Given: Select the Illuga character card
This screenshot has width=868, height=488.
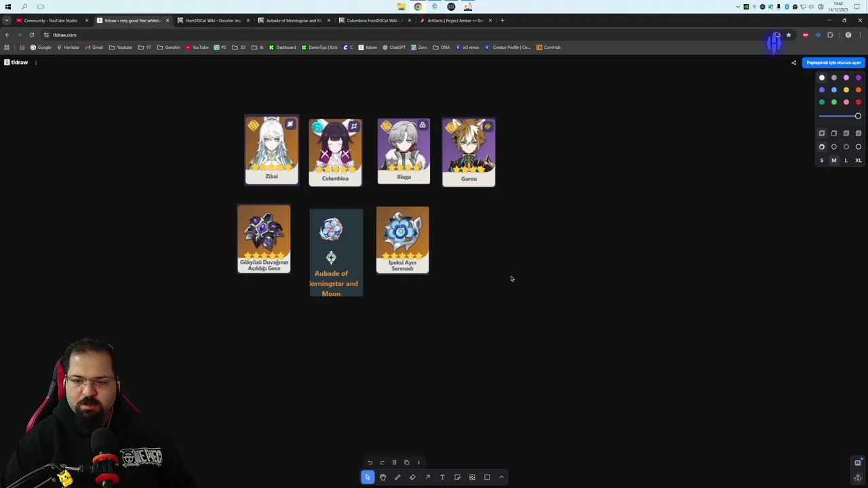Looking at the screenshot, I should click(x=403, y=150).
